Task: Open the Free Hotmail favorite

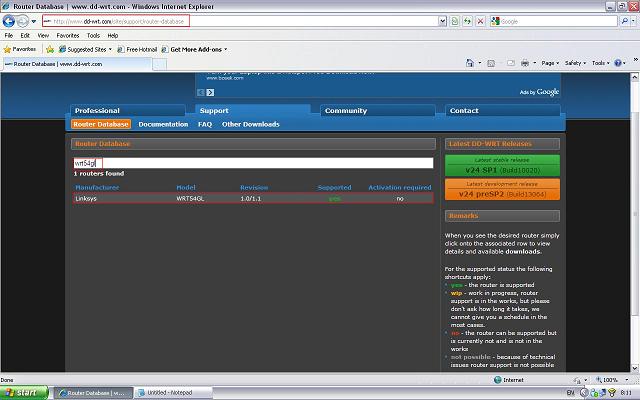Action: tap(137, 49)
